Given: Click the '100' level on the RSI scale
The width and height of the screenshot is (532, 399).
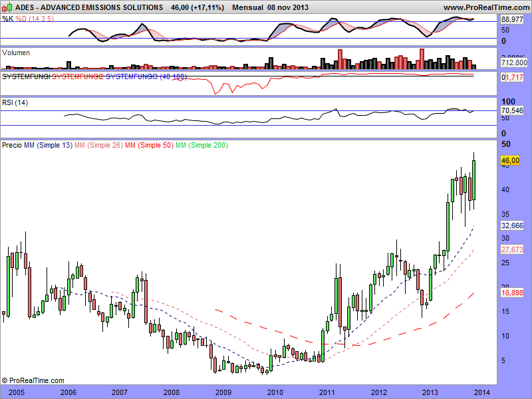Looking at the screenshot, I should [x=508, y=102].
